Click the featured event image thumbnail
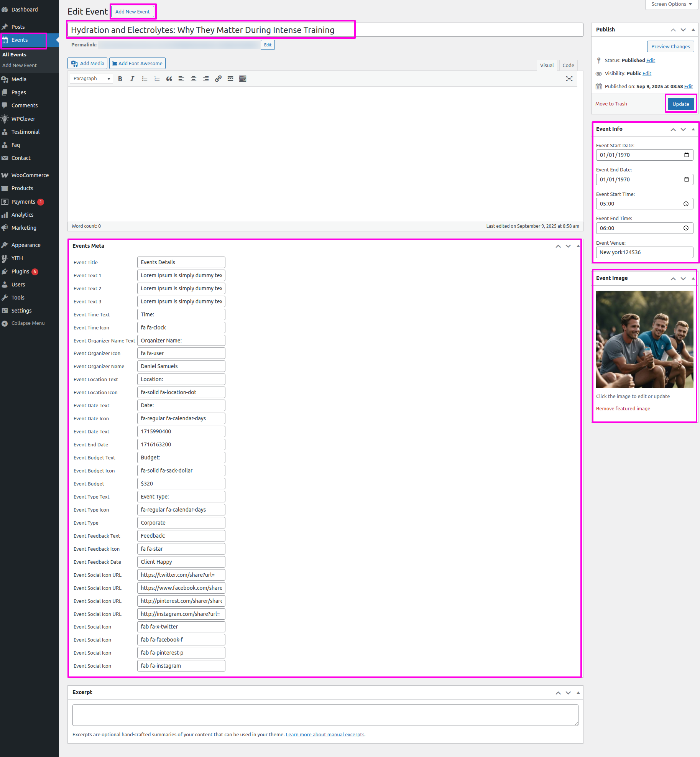 coord(644,339)
